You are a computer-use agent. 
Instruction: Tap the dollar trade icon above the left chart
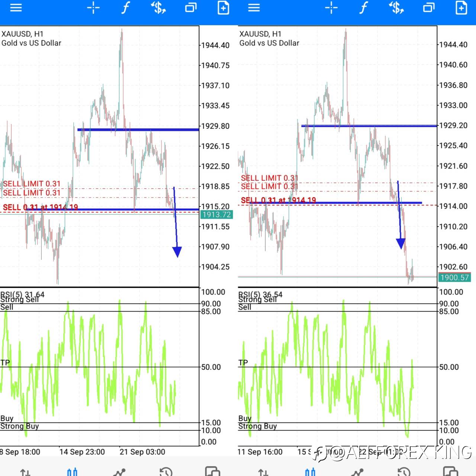pos(158,8)
